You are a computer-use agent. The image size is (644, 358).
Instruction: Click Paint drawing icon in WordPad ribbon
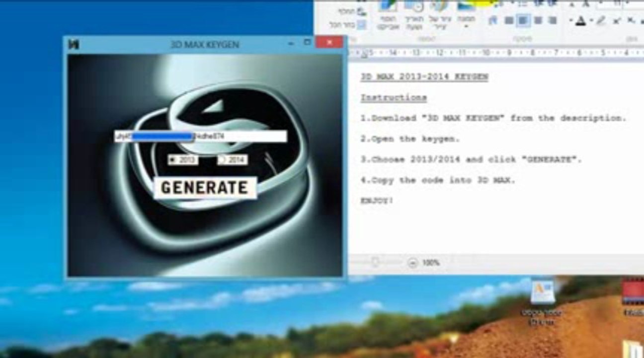pyautogui.click(x=439, y=6)
